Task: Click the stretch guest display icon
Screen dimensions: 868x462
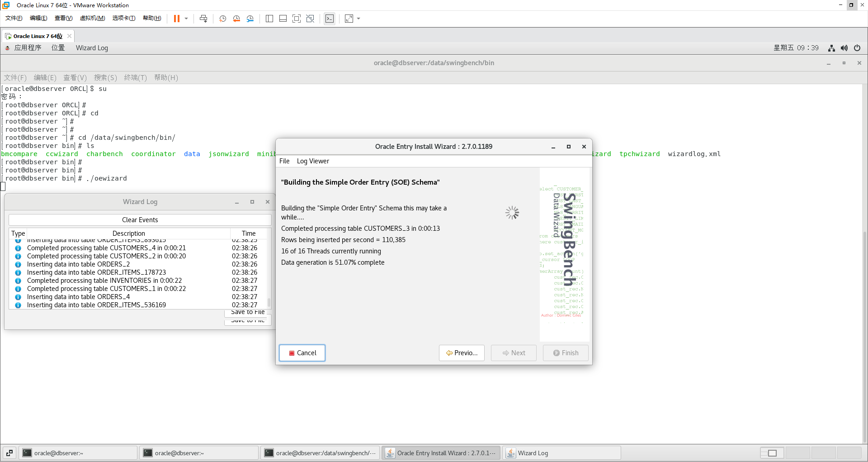Action: coord(349,19)
